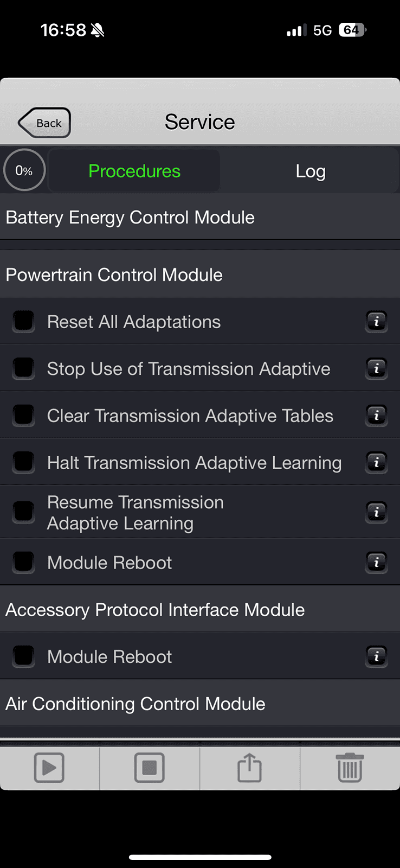Check Module Reboot under Powertrain Control Module
This screenshot has height=868, width=400.
[x=23, y=562]
